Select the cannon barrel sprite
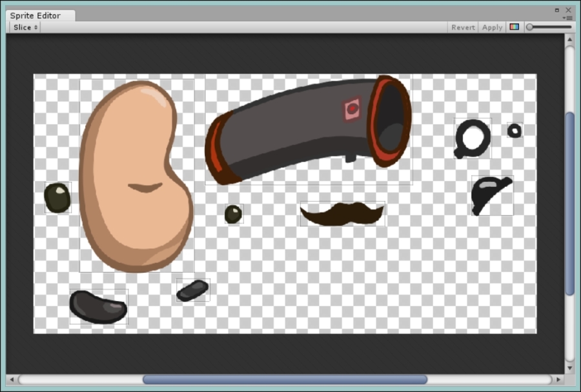Viewport: 581px width, 392px height. pos(309,129)
